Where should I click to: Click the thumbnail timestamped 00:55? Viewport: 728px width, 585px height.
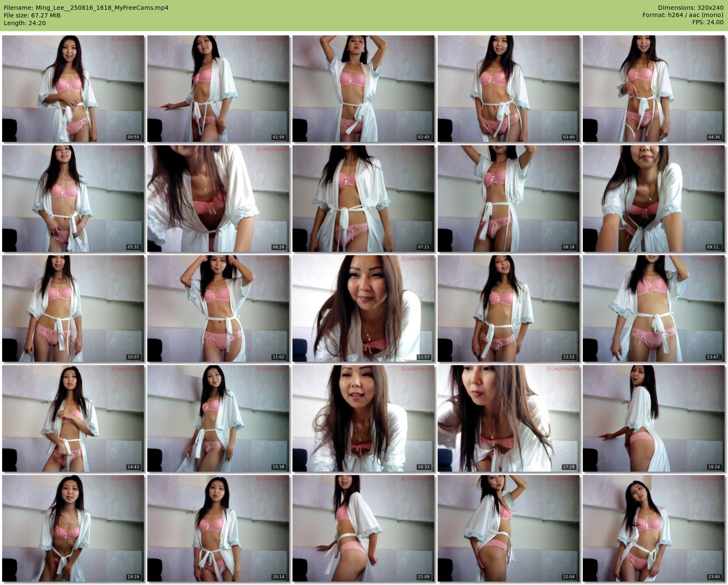[x=73, y=89]
